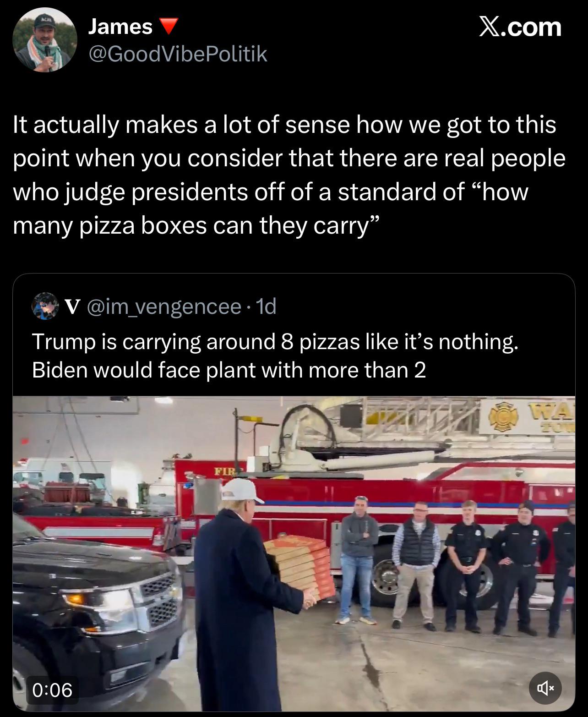Click the 1d timestamp on the quoted post
This screenshot has height=717, width=588.
pos(267,306)
